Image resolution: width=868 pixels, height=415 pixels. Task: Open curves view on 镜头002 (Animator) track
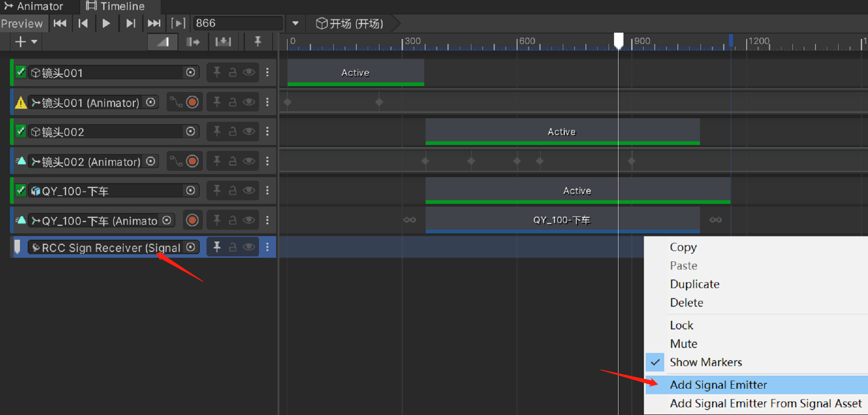coord(177,161)
